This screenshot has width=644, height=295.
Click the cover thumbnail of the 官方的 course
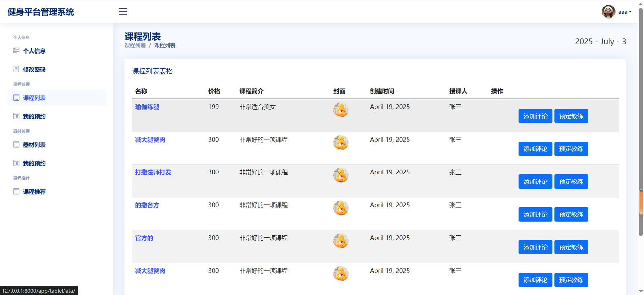(x=341, y=241)
